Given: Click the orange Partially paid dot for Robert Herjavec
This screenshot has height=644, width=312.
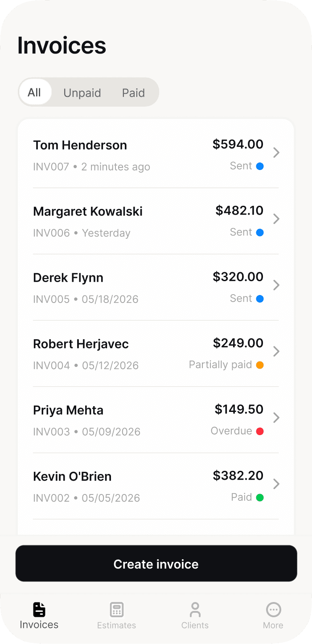Looking at the screenshot, I should pos(260,365).
